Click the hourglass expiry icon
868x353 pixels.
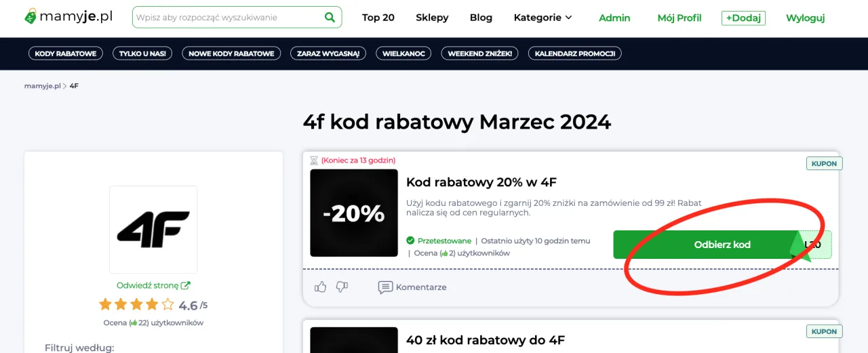click(x=313, y=161)
